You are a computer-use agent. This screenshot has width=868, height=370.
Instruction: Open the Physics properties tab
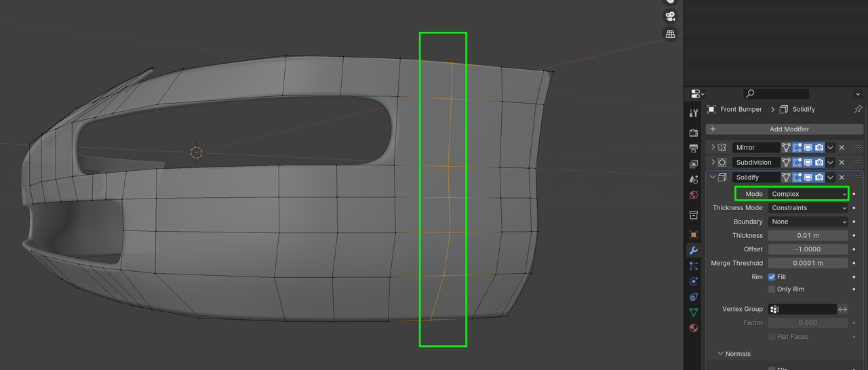(693, 282)
